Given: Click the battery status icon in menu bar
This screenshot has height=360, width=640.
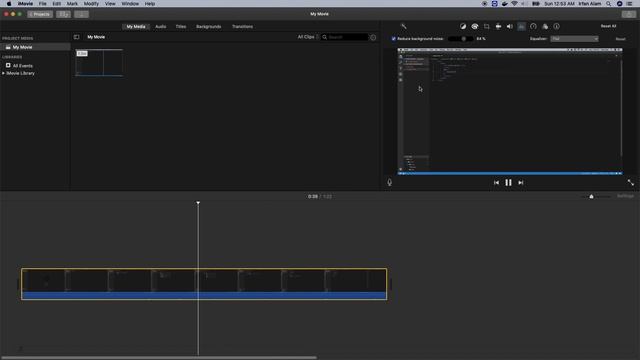Looking at the screenshot, I should pos(536,4).
